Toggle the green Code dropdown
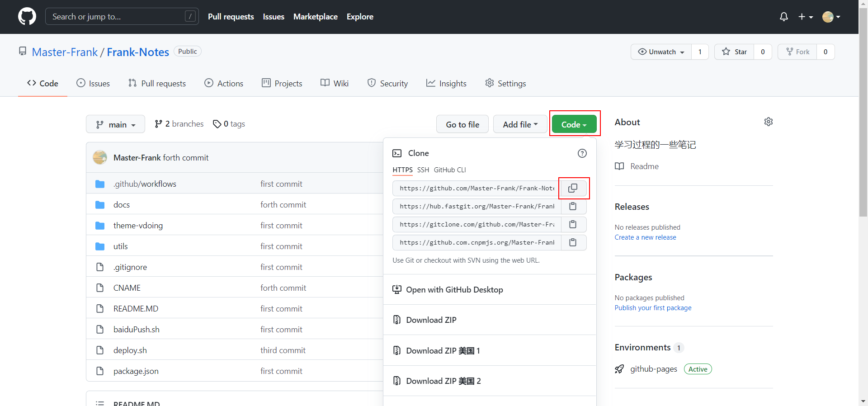 pyautogui.click(x=574, y=124)
